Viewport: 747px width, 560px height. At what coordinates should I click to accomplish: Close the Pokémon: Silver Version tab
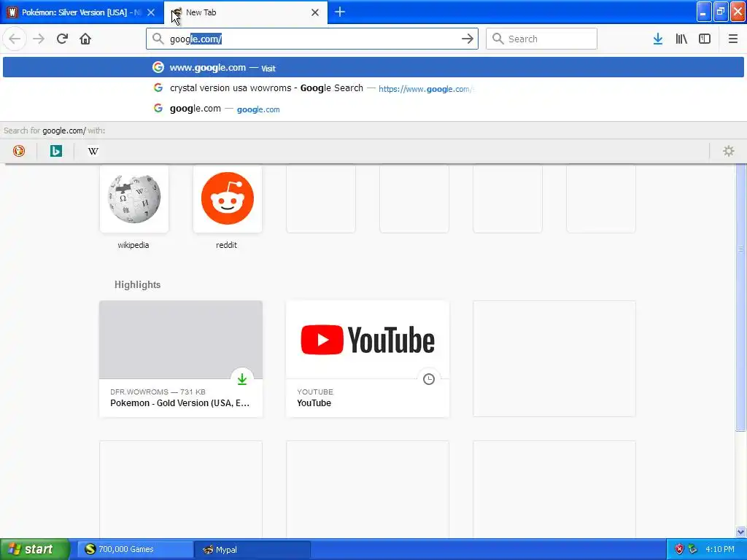tap(151, 12)
